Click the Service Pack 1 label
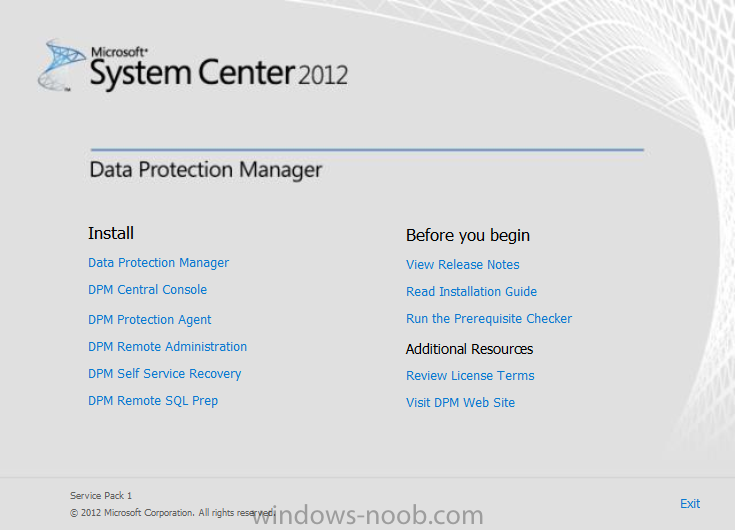735x530 pixels. pos(101,496)
